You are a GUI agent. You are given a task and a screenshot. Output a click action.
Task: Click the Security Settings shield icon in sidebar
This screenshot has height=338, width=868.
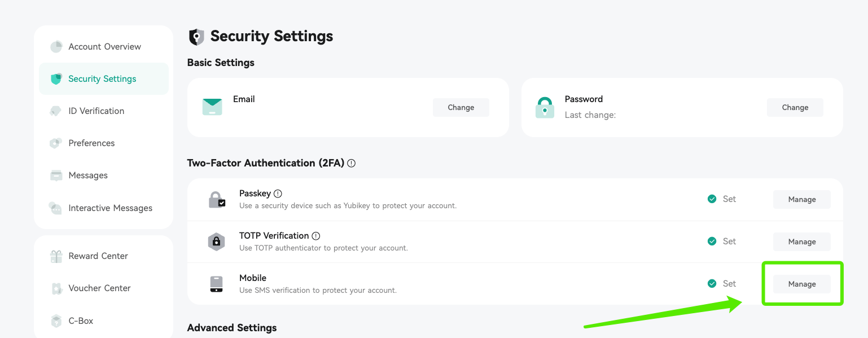56,79
